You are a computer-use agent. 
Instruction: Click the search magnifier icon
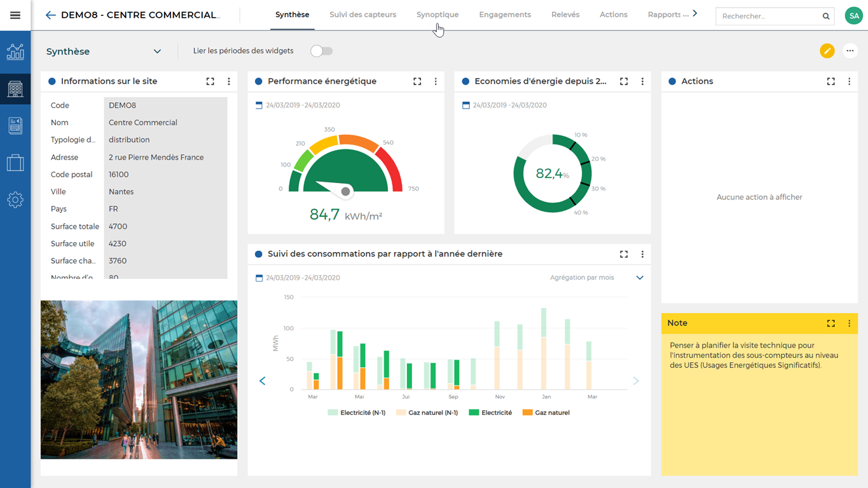[x=826, y=17]
